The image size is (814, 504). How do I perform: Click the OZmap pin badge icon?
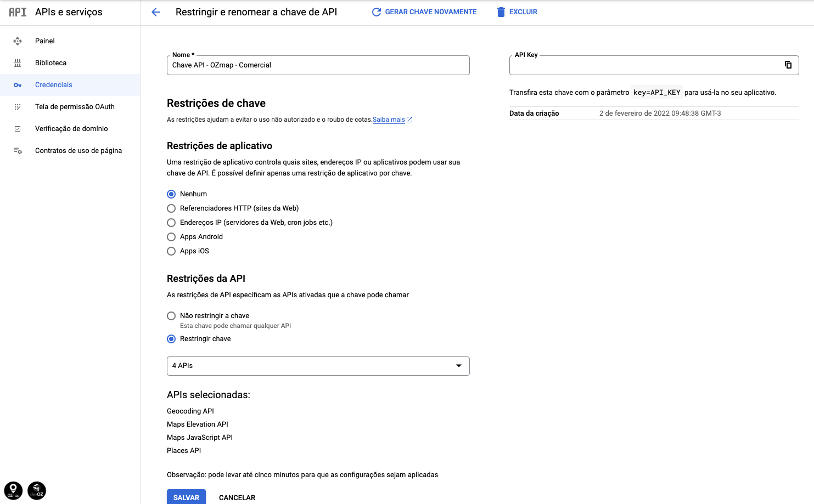[x=13, y=490]
